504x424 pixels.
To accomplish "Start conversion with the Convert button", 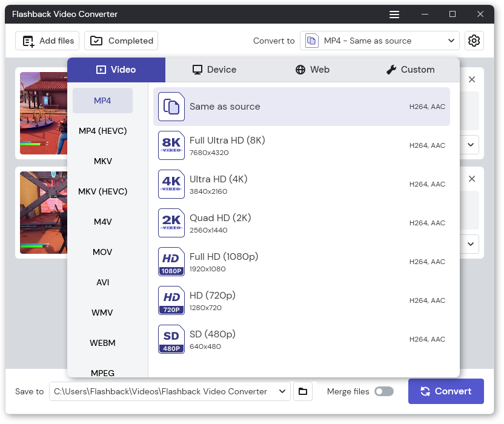I will [x=446, y=391].
